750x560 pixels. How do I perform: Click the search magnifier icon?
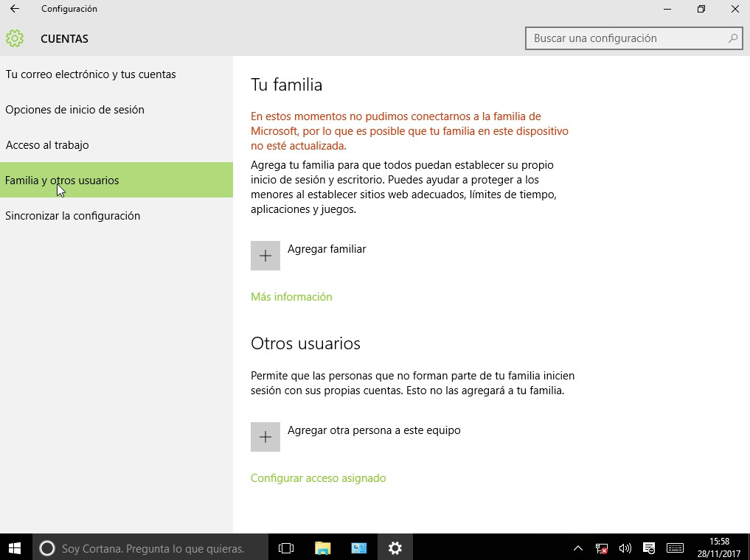pyautogui.click(x=733, y=38)
